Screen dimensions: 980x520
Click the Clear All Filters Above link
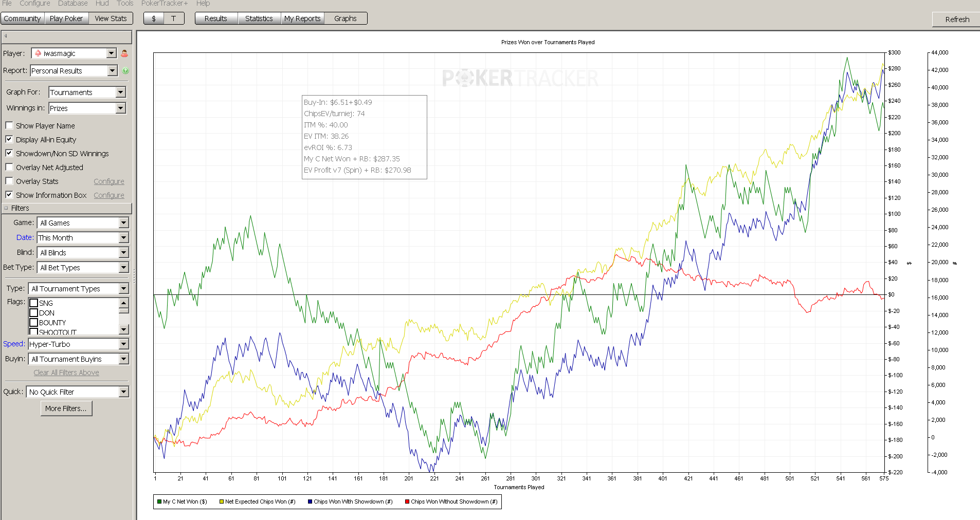point(66,373)
